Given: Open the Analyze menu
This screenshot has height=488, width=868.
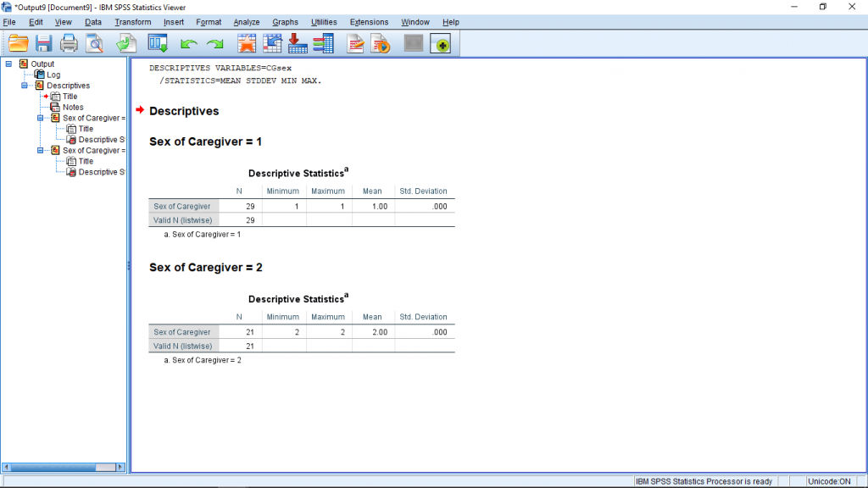Looking at the screenshot, I should pyautogui.click(x=246, y=22).
